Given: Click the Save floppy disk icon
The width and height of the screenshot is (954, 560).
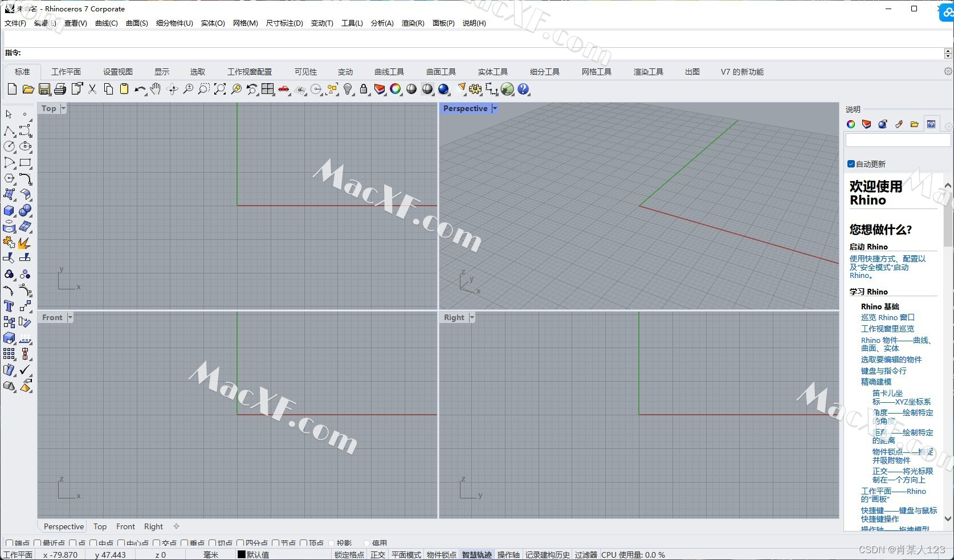Looking at the screenshot, I should (44, 89).
